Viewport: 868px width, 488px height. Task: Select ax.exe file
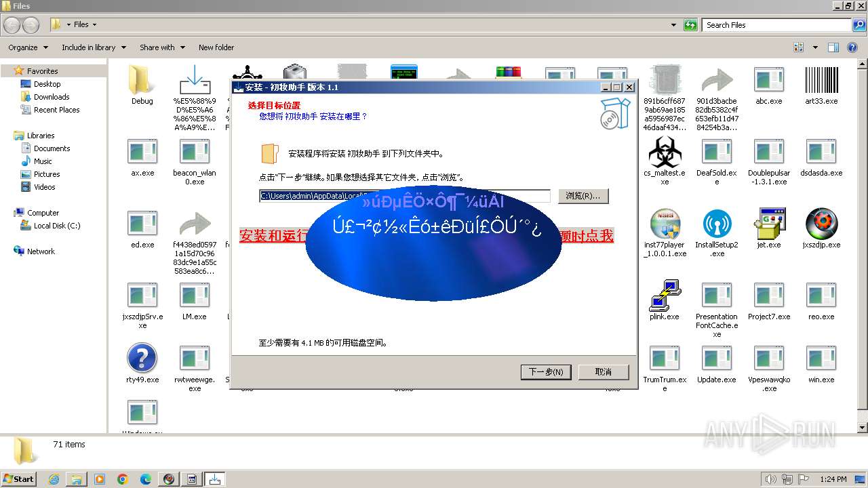(142, 152)
